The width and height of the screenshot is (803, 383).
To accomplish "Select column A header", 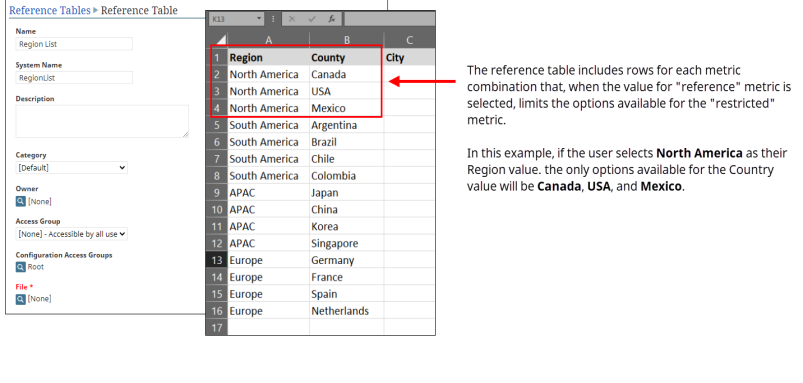I will (x=268, y=40).
